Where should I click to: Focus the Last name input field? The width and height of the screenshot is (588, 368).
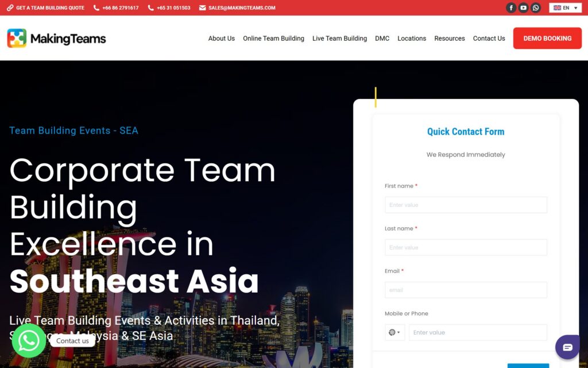tap(466, 247)
